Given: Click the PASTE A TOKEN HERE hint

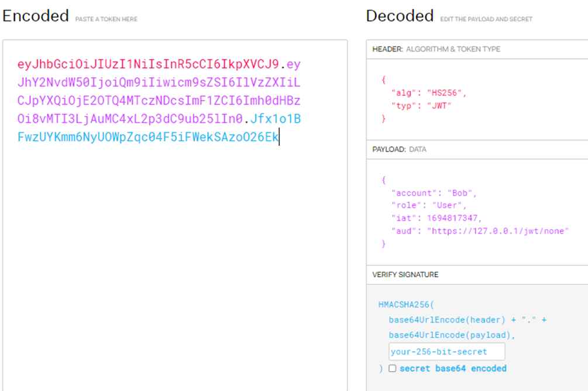Looking at the screenshot, I should coord(106,19).
